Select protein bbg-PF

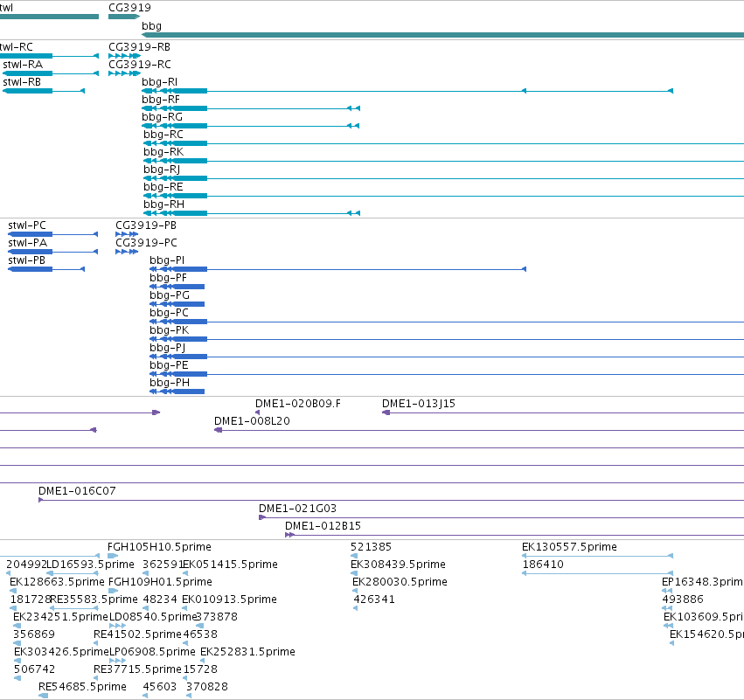coord(177,287)
